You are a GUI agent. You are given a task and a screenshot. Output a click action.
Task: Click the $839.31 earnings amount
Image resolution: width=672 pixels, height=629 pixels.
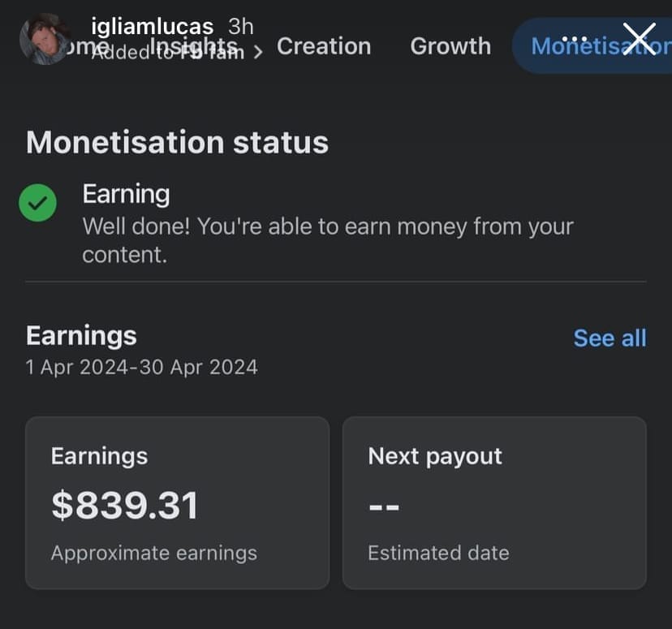click(124, 506)
